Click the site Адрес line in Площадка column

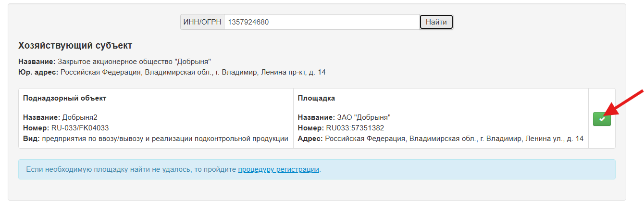point(440,139)
